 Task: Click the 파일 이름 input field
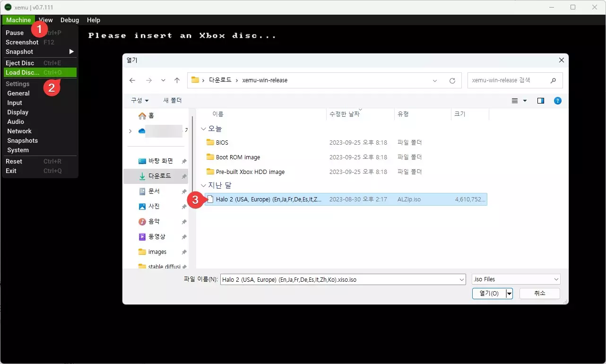tap(343, 279)
